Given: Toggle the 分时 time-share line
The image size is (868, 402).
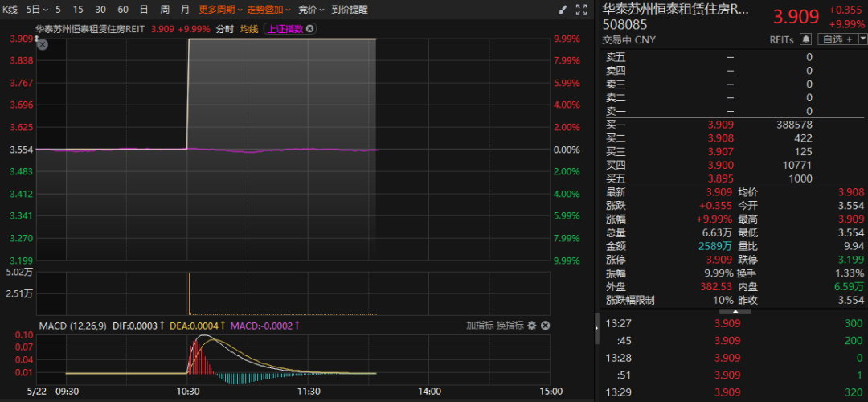Looking at the screenshot, I should click(224, 29).
